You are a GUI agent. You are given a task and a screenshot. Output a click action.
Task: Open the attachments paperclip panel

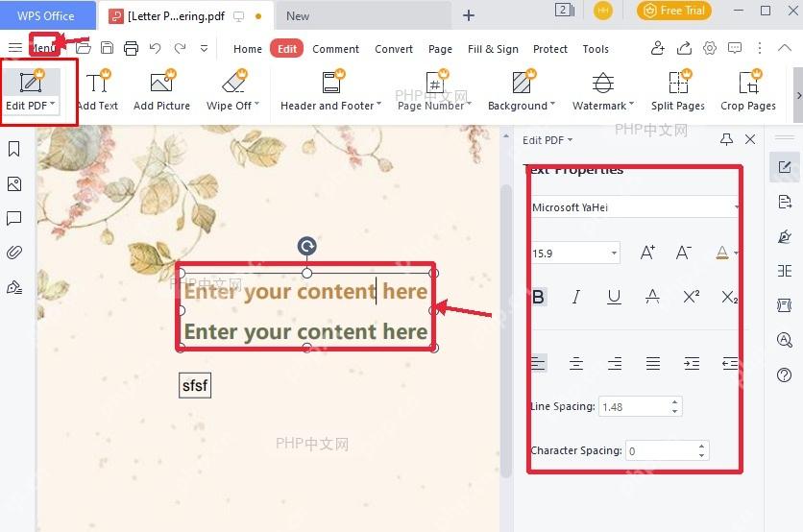pyautogui.click(x=14, y=253)
